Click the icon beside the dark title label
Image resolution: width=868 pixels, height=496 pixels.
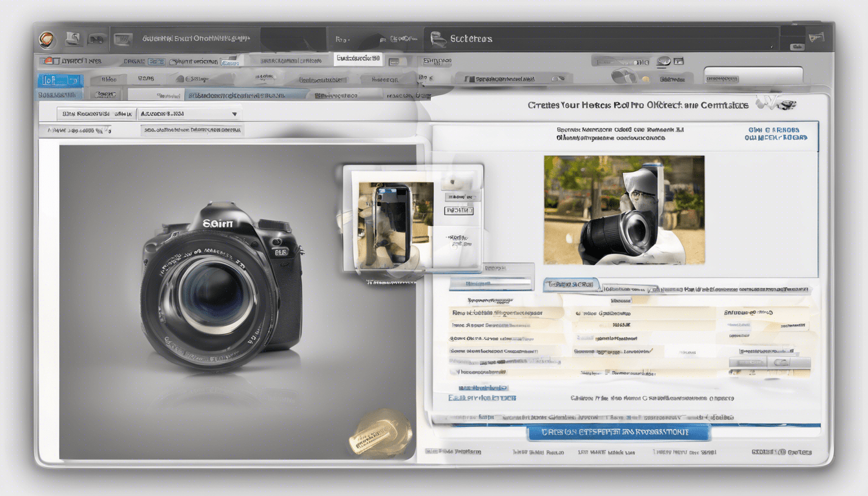click(x=439, y=39)
